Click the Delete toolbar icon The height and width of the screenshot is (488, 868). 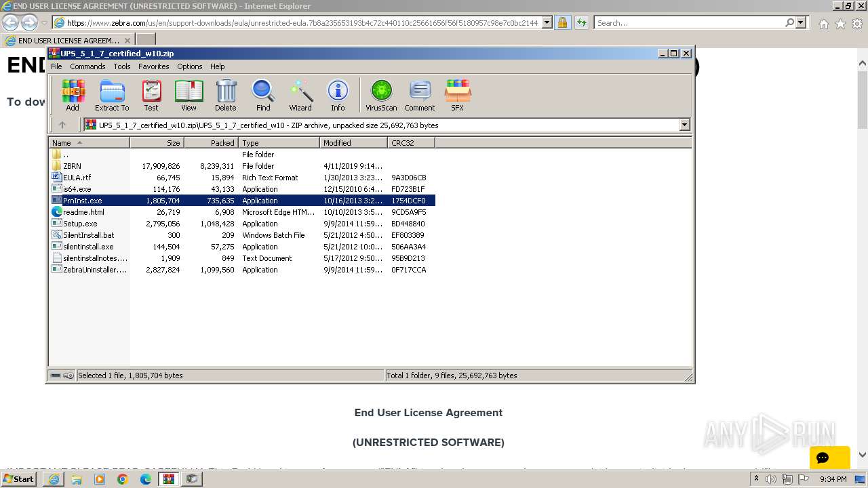coord(226,95)
